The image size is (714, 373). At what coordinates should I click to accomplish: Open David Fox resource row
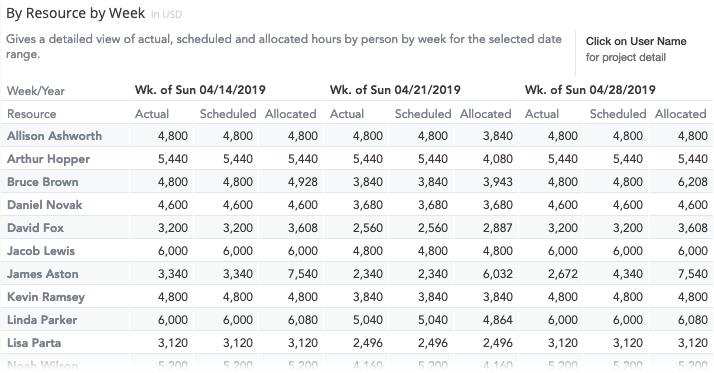pyautogui.click(x=36, y=228)
